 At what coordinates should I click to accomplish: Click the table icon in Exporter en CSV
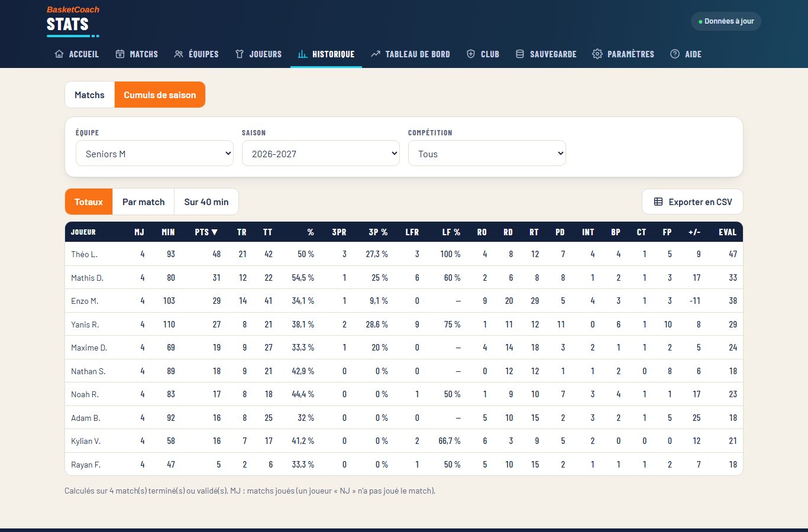click(x=658, y=202)
